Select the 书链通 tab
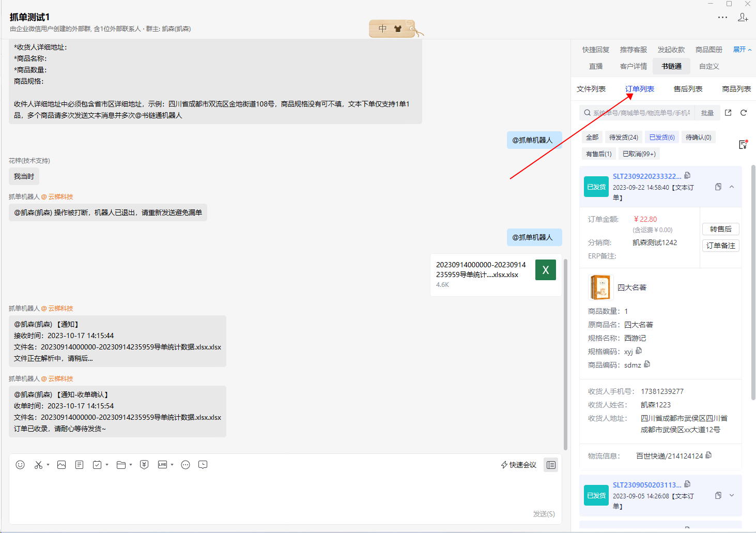 (x=671, y=66)
